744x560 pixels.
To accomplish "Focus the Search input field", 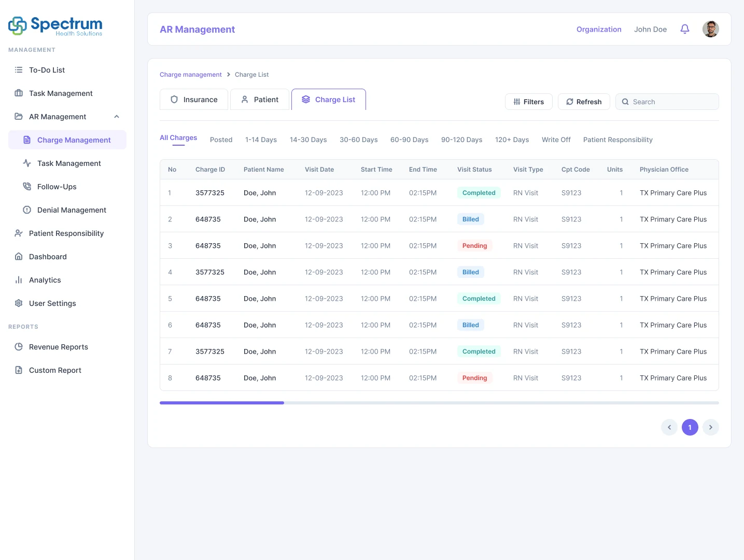I will tap(667, 102).
